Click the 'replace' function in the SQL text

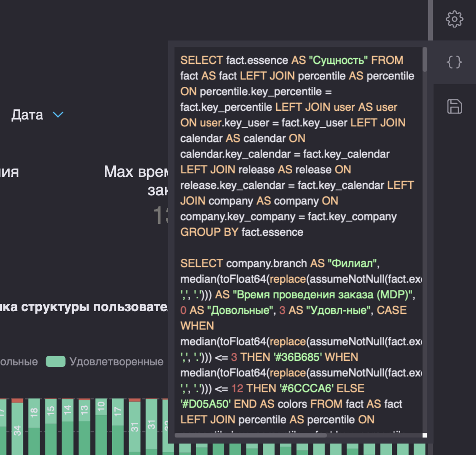tap(288, 279)
